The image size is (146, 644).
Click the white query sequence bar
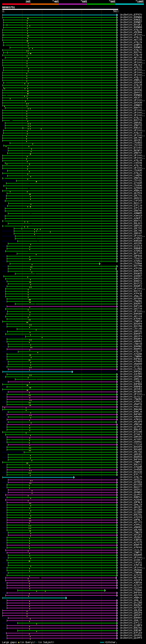60,10
